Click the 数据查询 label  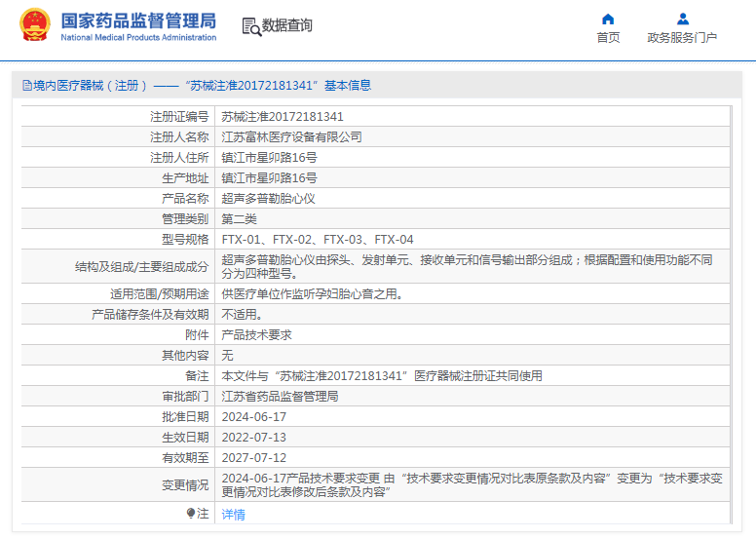pyautogui.click(x=286, y=25)
